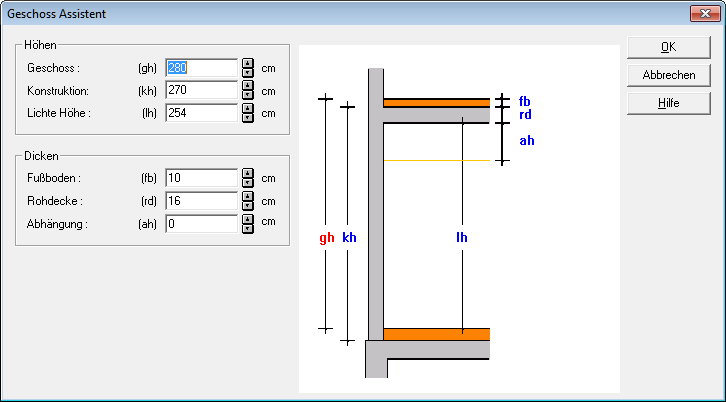The height and width of the screenshot is (402, 726).
Task: Decrease Rohdecke thickness with down arrow
Action: [247, 206]
